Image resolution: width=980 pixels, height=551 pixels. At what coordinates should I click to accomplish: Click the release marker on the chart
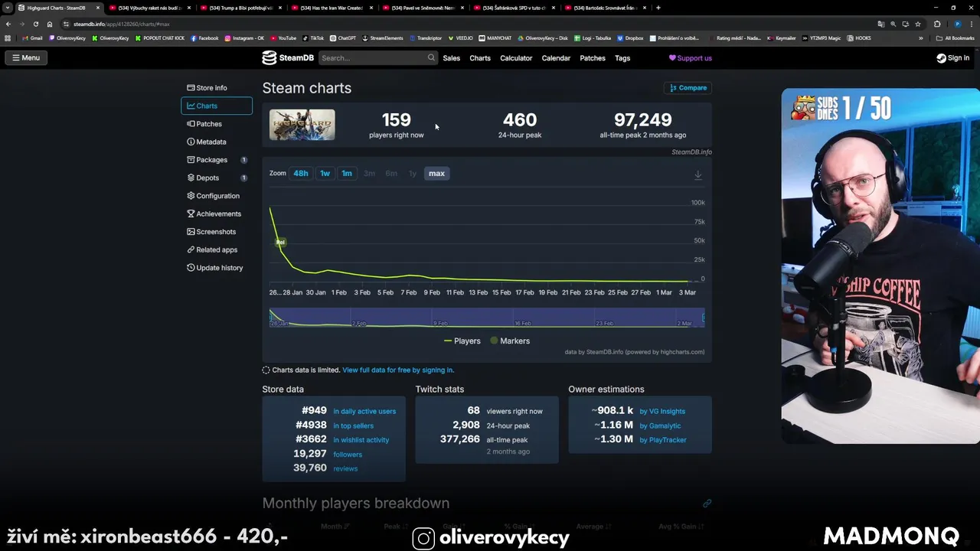pos(280,242)
